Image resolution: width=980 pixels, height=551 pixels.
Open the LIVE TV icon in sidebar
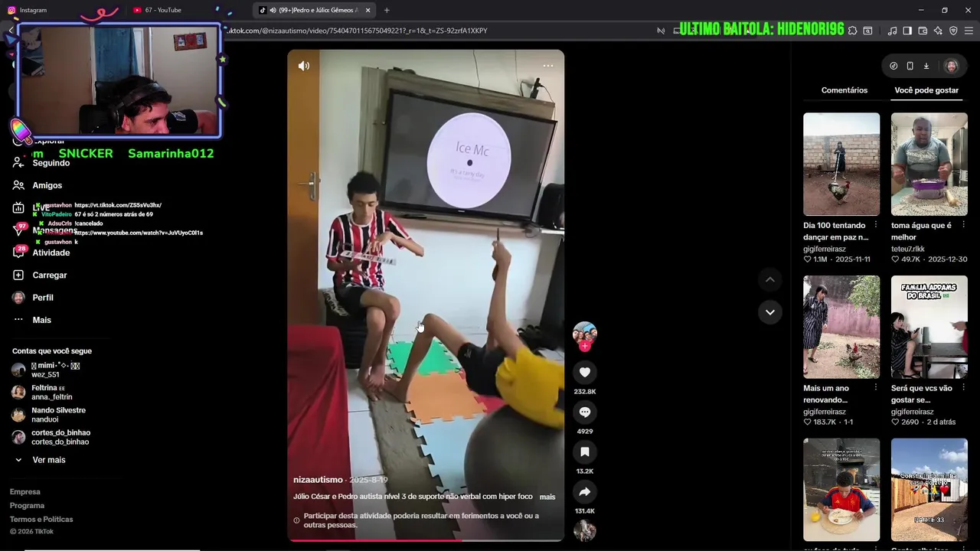point(18,207)
